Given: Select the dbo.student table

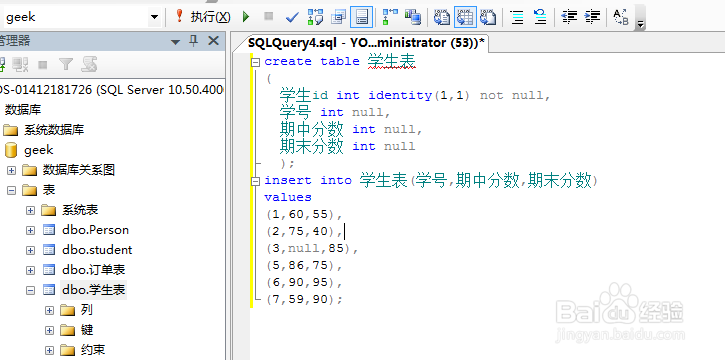Looking at the screenshot, I should [97, 250].
